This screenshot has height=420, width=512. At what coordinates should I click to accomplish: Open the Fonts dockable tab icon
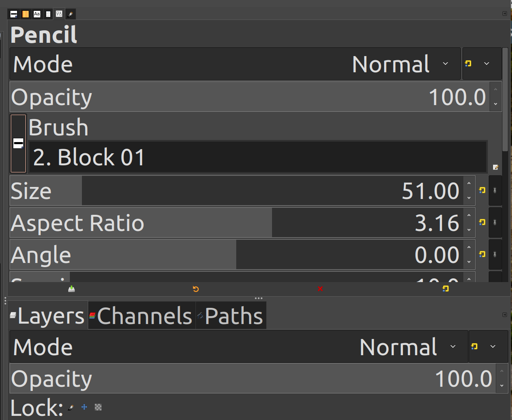click(37, 14)
